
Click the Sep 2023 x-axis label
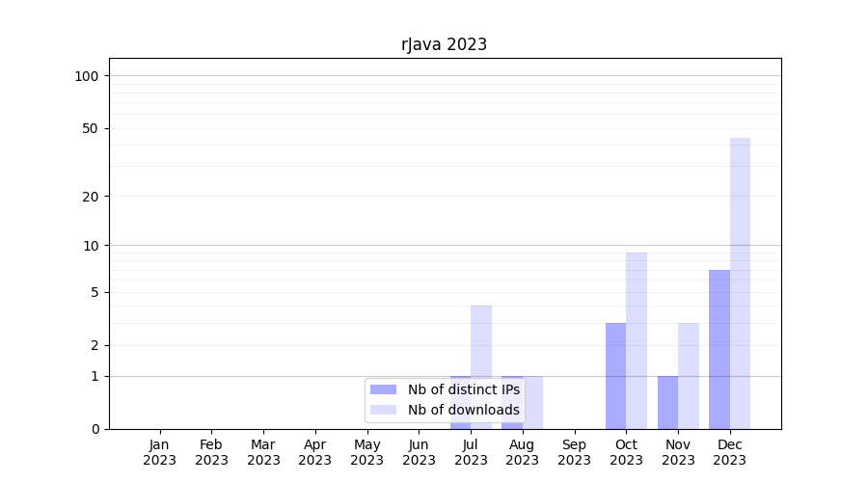pyautogui.click(x=574, y=452)
